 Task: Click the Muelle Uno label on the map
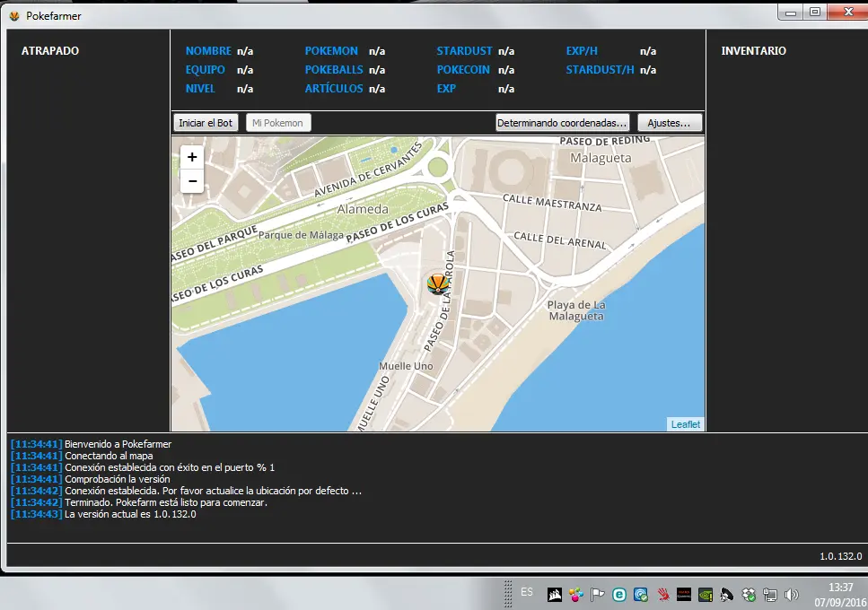406,366
